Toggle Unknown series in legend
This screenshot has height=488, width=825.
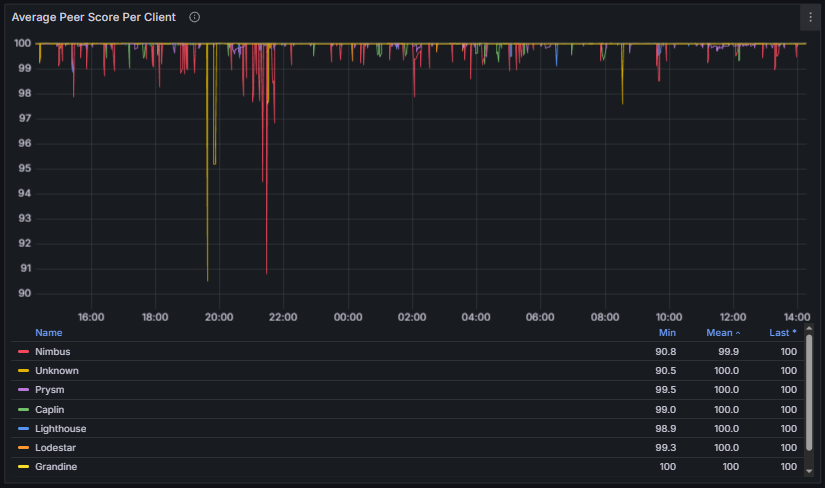(x=56, y=371)
